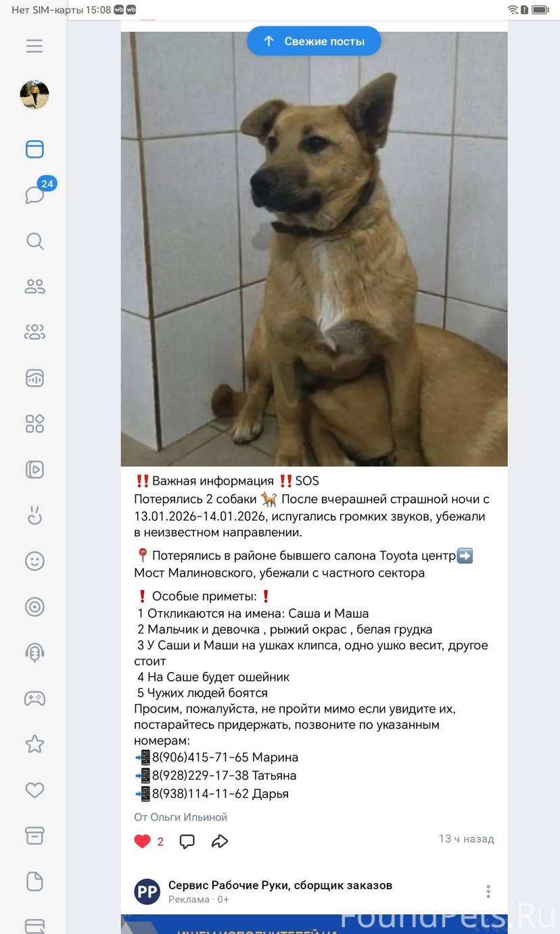The height and width of the screenshot is (934, 560).
Task: Open the lost dog photo
Action: click(x=314, y=249)
